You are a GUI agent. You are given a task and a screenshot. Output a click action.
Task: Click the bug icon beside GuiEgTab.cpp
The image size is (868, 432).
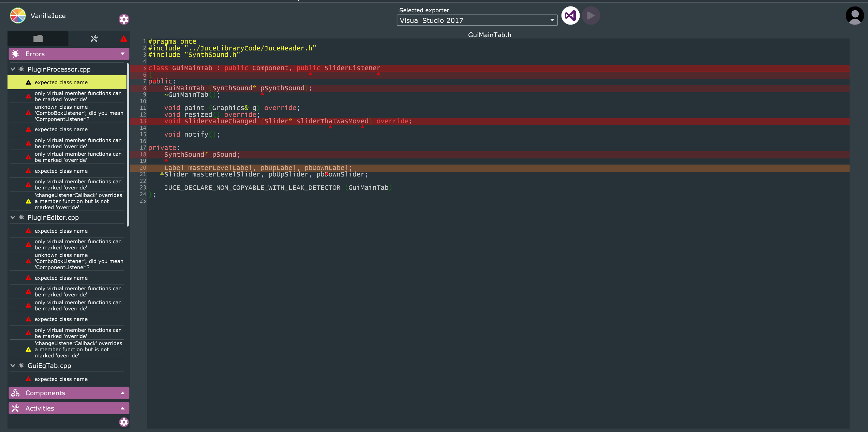(x=21, y=366)
